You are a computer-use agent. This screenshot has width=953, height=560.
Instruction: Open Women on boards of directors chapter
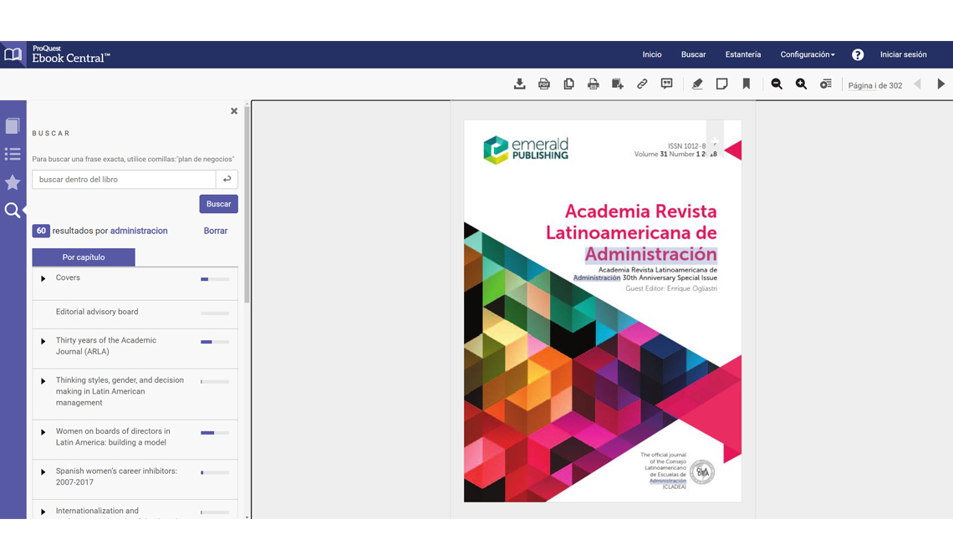(x=113, y=436)
